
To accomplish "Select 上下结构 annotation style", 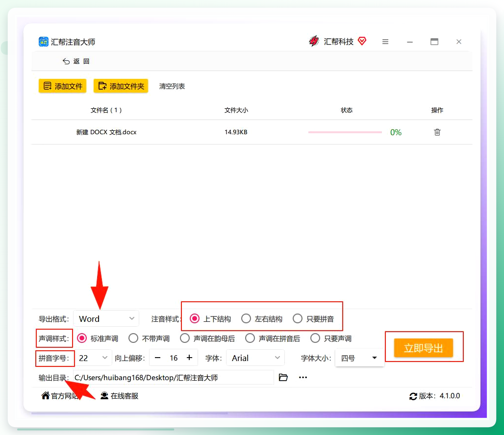I will 210,319.
